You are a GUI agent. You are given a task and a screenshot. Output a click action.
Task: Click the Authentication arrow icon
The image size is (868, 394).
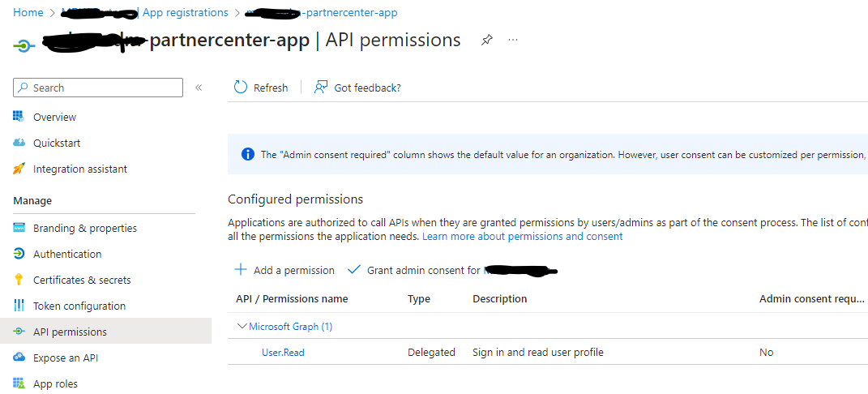(19, 254)
